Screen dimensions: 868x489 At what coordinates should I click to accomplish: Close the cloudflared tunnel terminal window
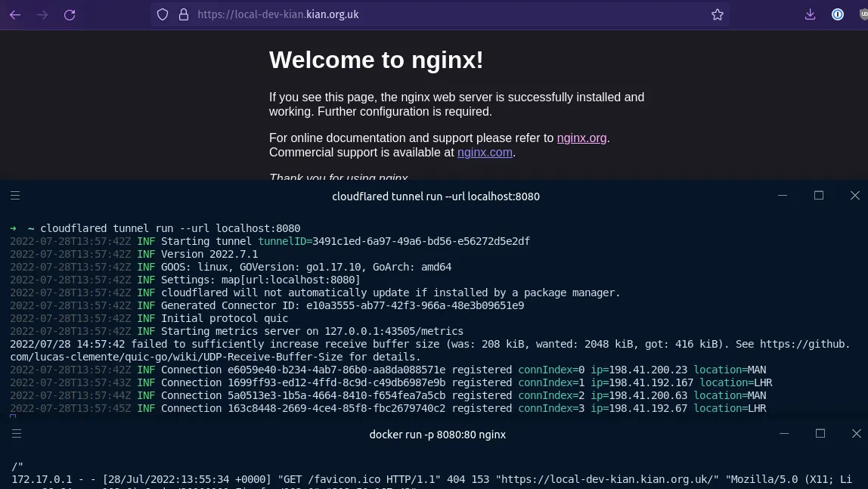point(855,195)
